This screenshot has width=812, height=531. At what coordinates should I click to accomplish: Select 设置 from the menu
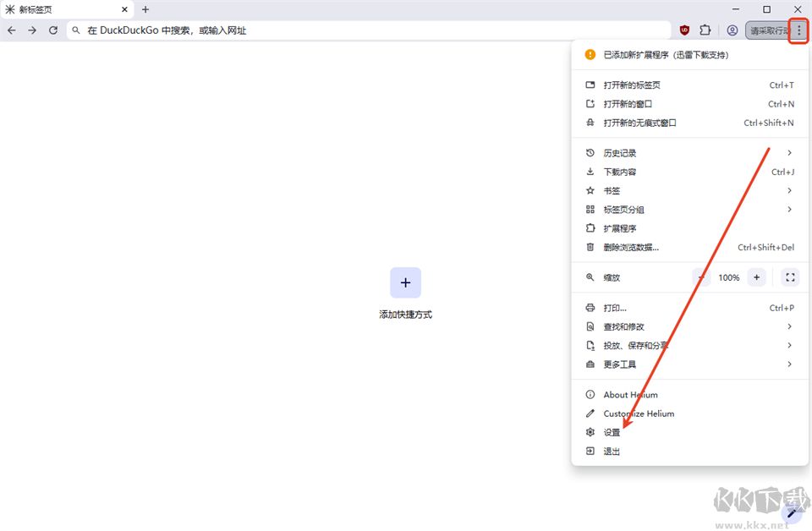(x=612, y=433)
